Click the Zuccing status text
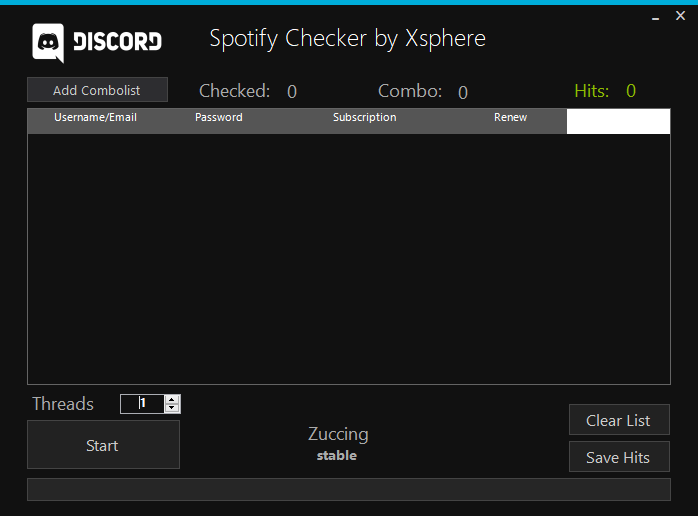 click(x=338, y=434)
